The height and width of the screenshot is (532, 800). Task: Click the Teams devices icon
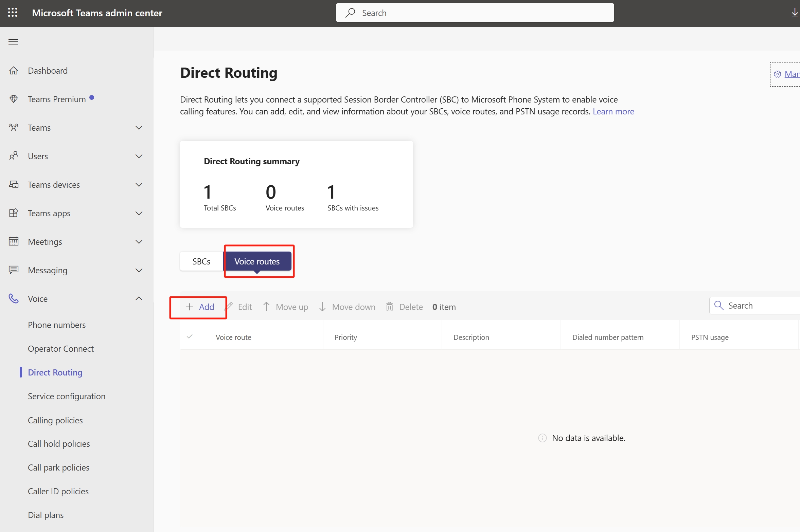14,185
